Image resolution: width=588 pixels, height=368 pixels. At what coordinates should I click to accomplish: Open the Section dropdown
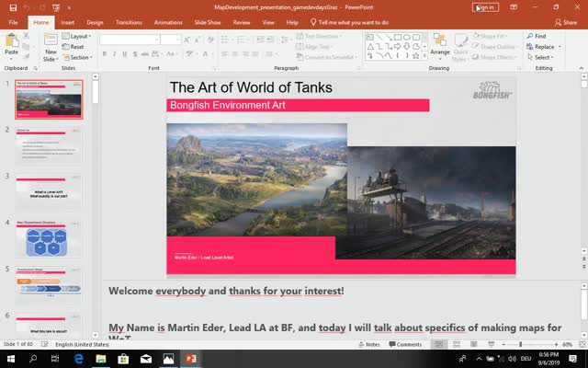(x=76, y=57)
